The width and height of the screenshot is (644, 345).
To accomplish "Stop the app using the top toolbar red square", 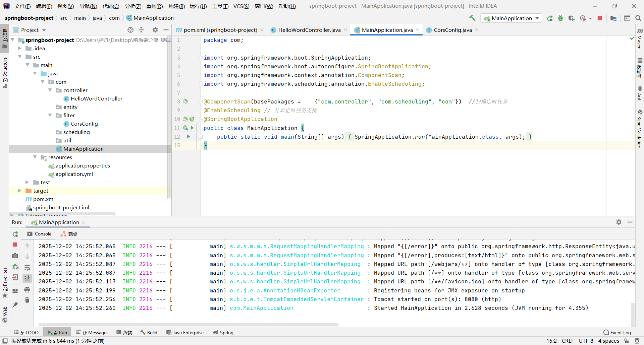I will point(600,18).
